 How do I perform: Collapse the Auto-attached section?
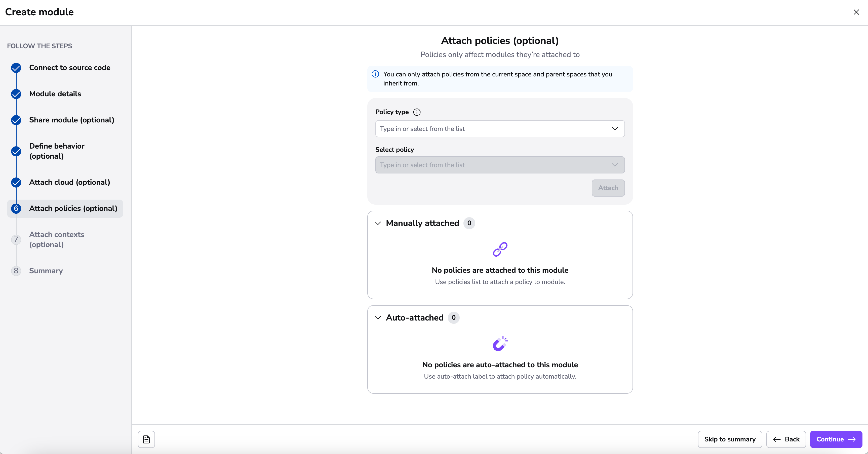click(x=378, y=317)
